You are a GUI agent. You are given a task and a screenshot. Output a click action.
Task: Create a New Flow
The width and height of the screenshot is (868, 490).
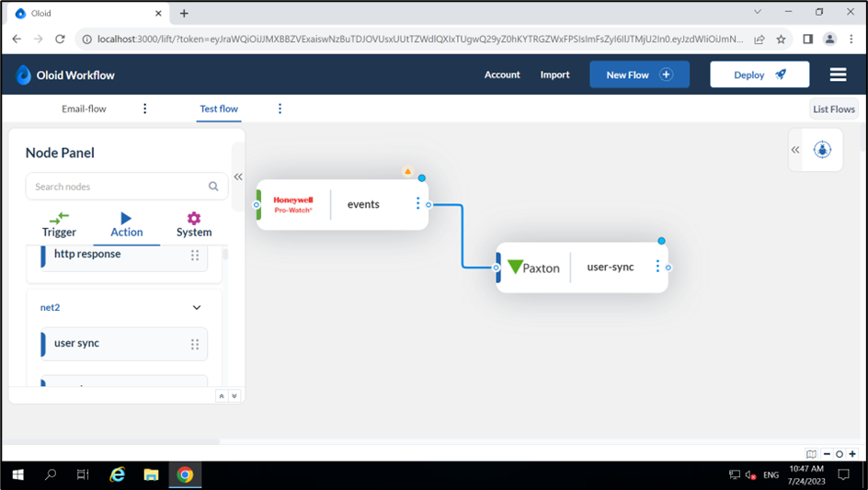639,74
